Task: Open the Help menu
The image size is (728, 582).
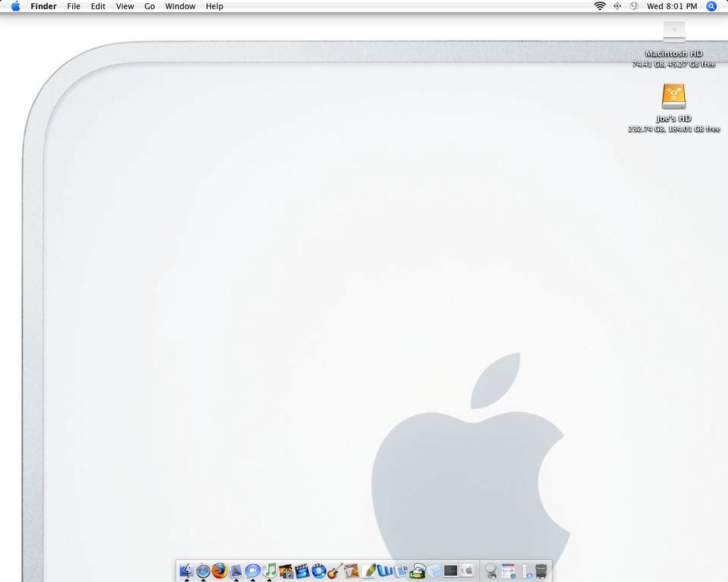Action: (x=214, y=6)
